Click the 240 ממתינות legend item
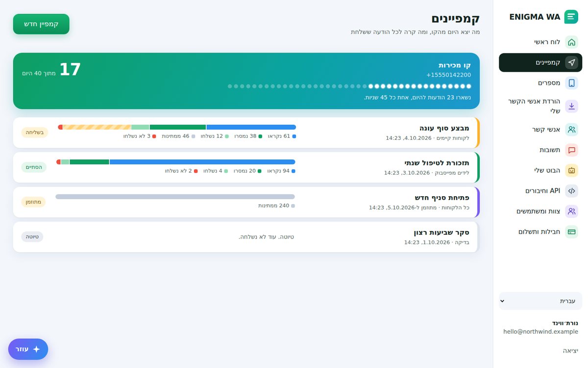Screen dimensions: 588x368 tap(277, 206)
